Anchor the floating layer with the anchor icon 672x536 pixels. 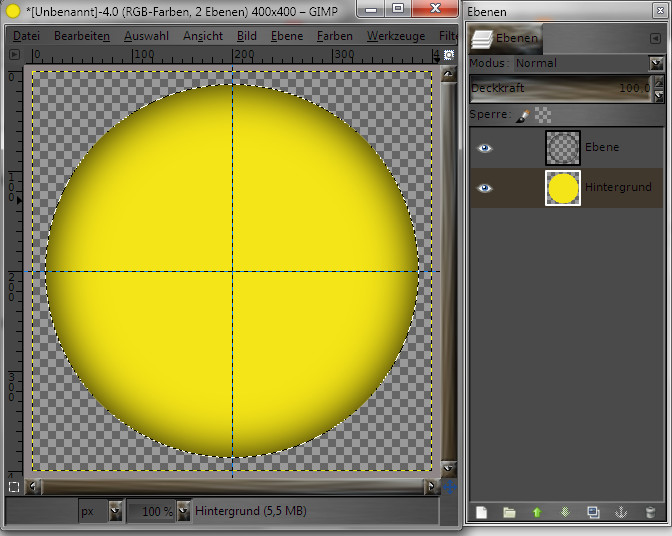click(621, 512)
